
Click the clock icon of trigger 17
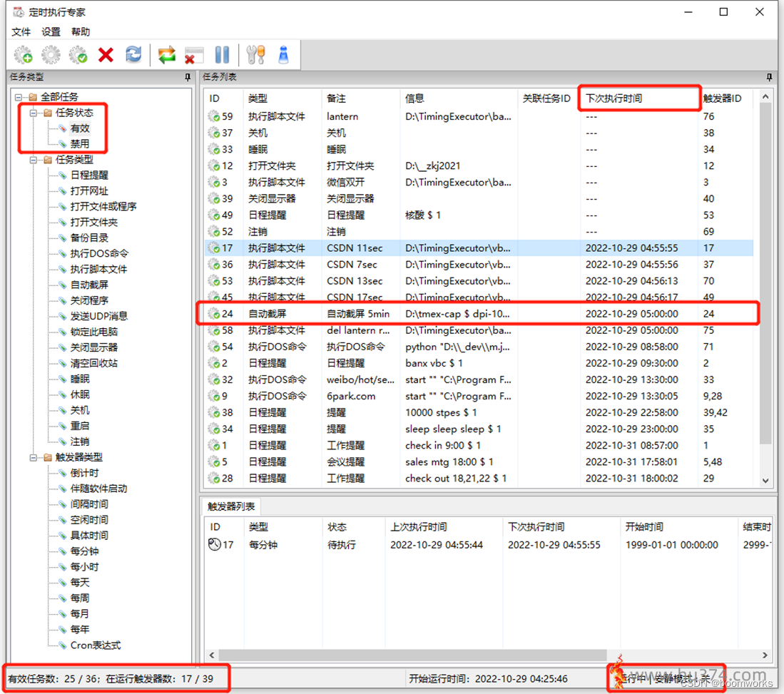(x=215, y=544)
